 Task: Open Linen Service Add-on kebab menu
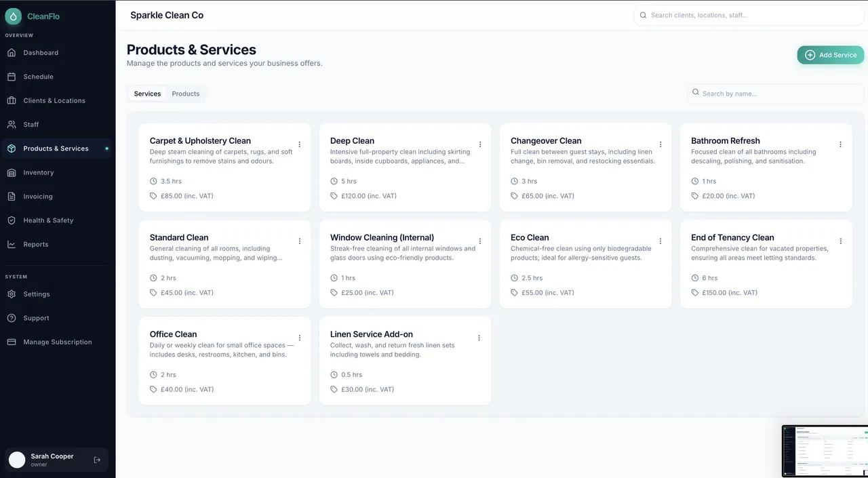479,338
